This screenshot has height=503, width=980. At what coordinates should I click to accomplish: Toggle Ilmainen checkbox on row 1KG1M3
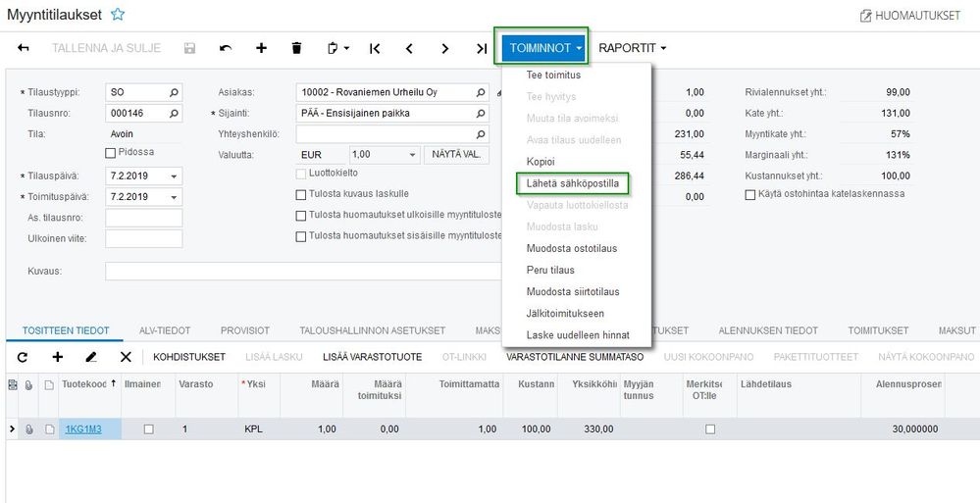click(148, 429)
